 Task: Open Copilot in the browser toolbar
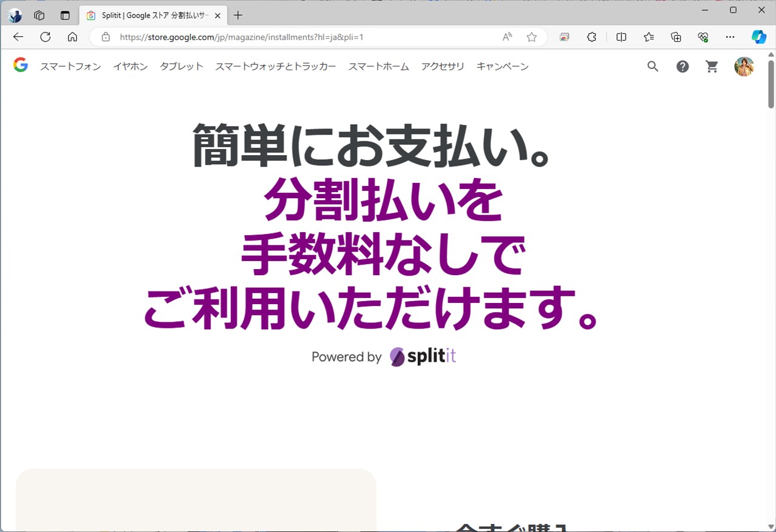[x=759, y=37]
